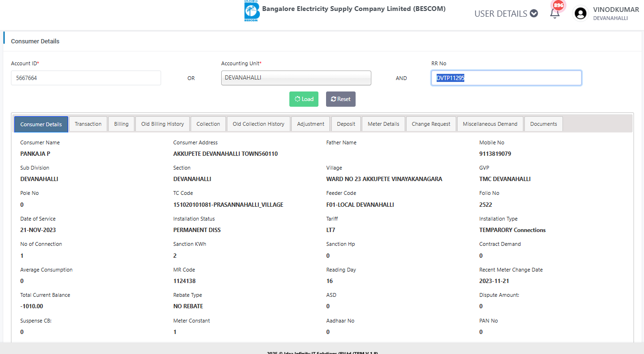644x354 pixels.
Task: Click the company name BESCOM title
Action: point(354,9)
